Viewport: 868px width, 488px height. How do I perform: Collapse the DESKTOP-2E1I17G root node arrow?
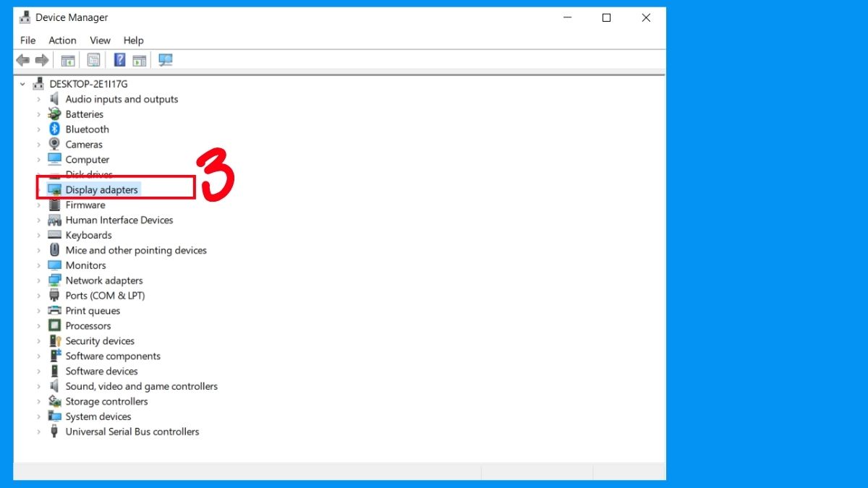(23, 84)
